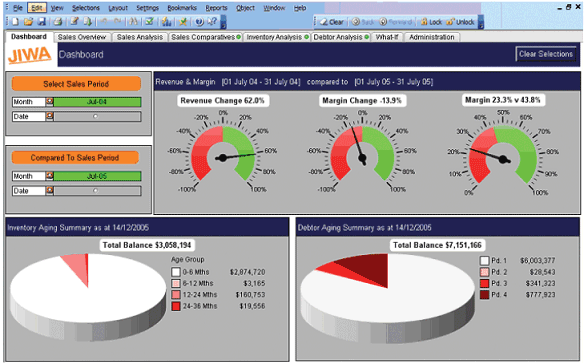
Task: Clear selections with the eraser Clear icon
Action: point(332,22)
